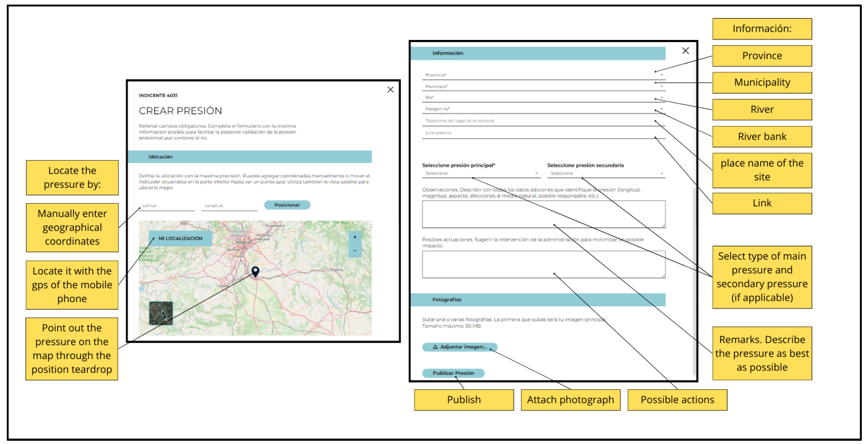Click Adjuntar imagen upload button
Screen dimensions: 868x444
pyautogui.click(x=460, y=347)
